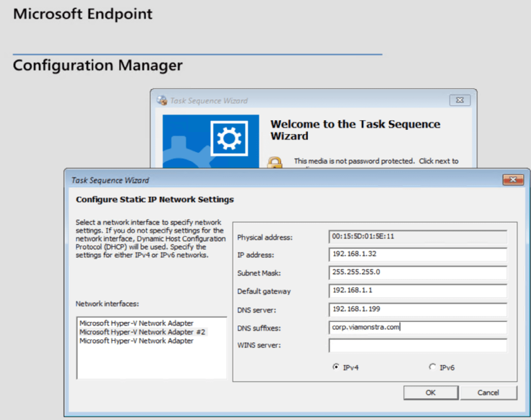The height and width of the screenshot is (420, 531).
Task: Click the Physical address field
Action: (x=417, y=237)
